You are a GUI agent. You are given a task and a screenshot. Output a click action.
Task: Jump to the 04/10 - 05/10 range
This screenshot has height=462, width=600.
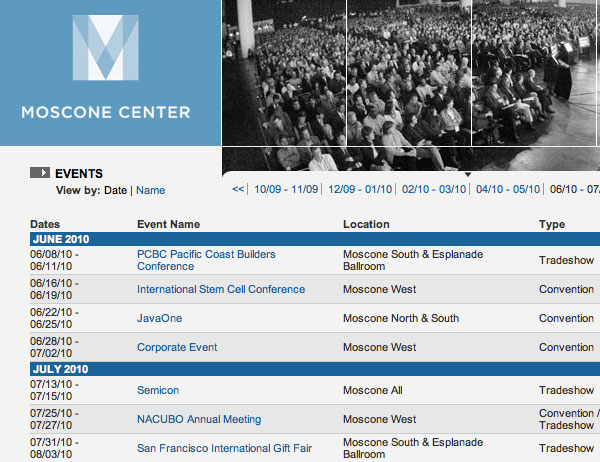[x=508, y=189]
